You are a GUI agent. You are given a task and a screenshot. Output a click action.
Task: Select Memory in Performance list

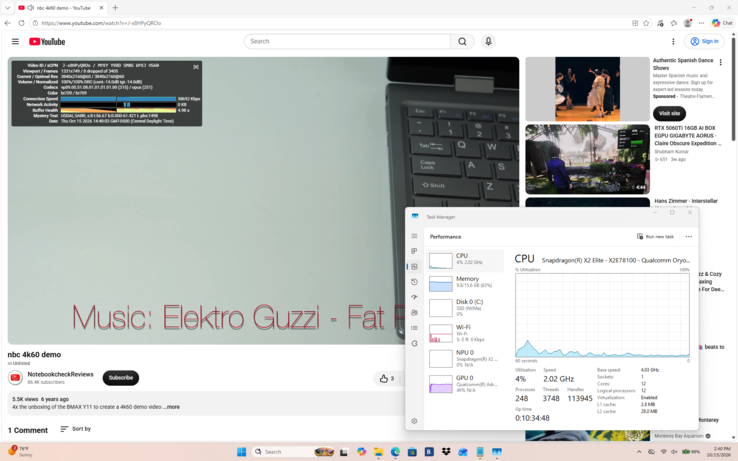[465, 283]
